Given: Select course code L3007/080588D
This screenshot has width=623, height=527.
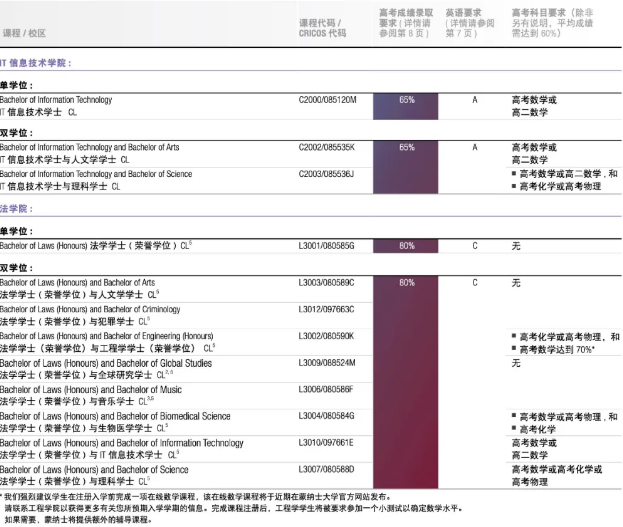Looking at the screenshot, I should pos(326,469).
